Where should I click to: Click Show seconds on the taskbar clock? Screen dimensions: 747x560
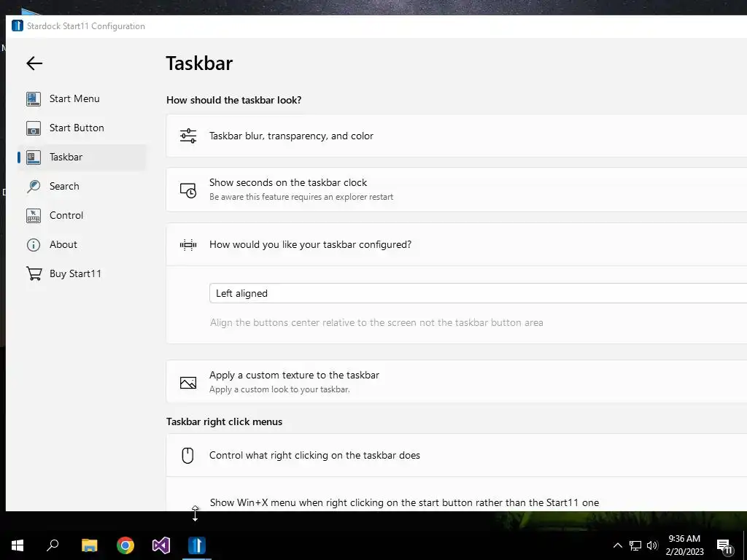[x=457, y=190]
